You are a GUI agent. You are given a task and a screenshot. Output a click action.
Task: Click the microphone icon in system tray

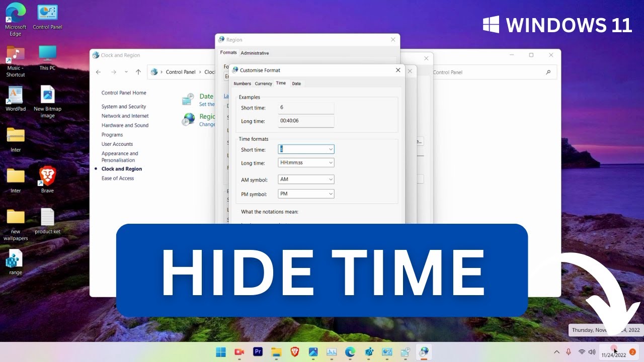click(x=569, y=352)
